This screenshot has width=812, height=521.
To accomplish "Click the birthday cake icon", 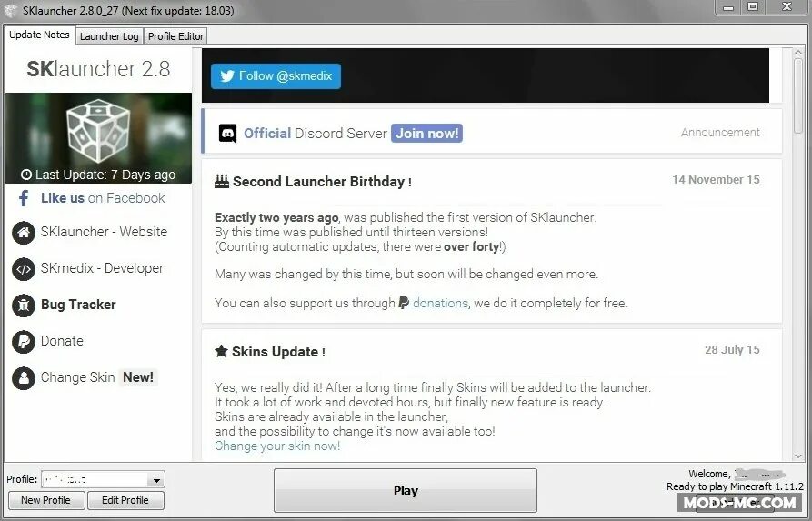I will pyautogui.click(x=222, y=182).
